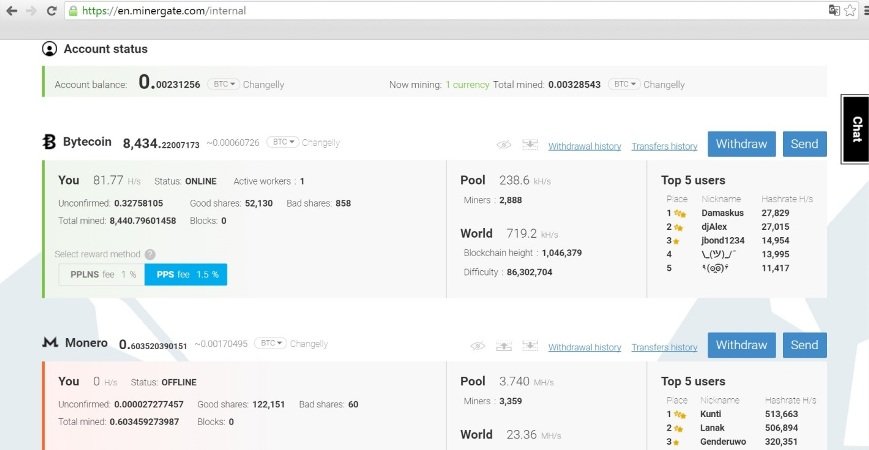Select the PPLNS fee 1% reward method
Image resolution: width=869 pixels, height=450 pixels.
click(101, 274)
